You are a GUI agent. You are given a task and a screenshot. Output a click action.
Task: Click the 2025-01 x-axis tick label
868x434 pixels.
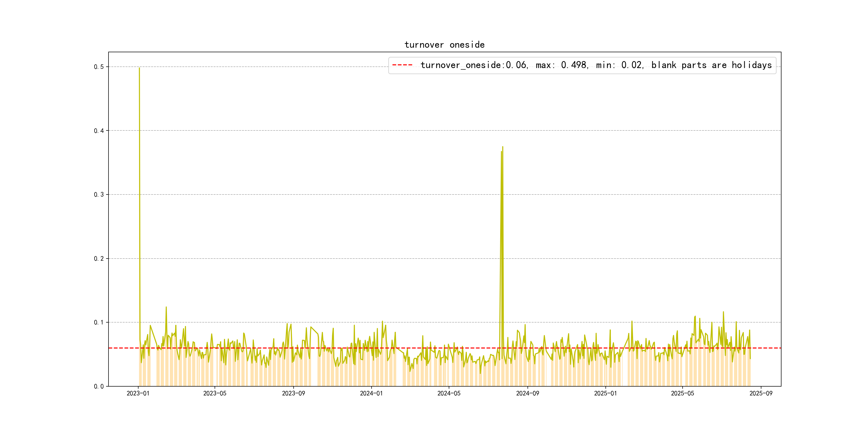coord(605,393)
